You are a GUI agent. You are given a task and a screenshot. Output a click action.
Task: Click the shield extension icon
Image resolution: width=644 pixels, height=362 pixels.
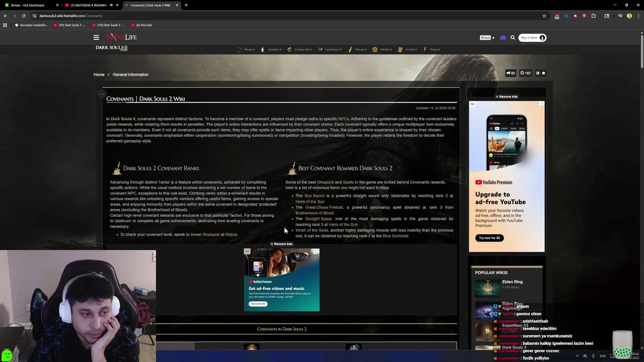point(584,16)
